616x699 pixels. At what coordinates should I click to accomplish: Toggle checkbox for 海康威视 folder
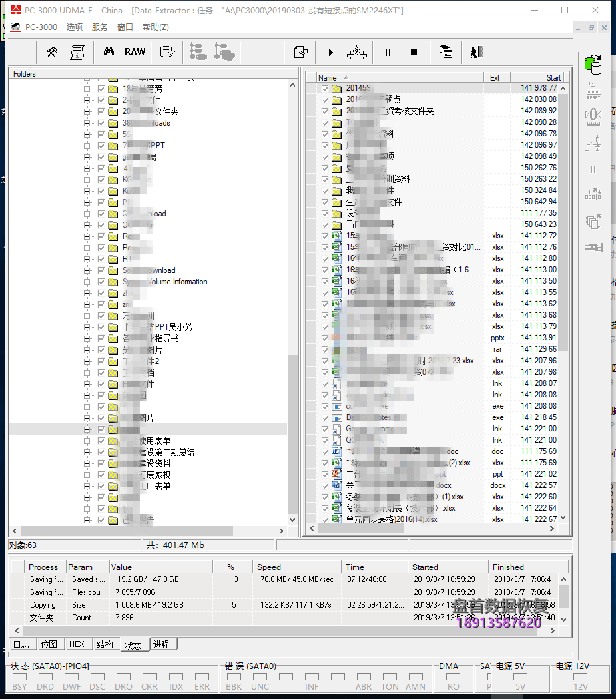coord(101,475)
